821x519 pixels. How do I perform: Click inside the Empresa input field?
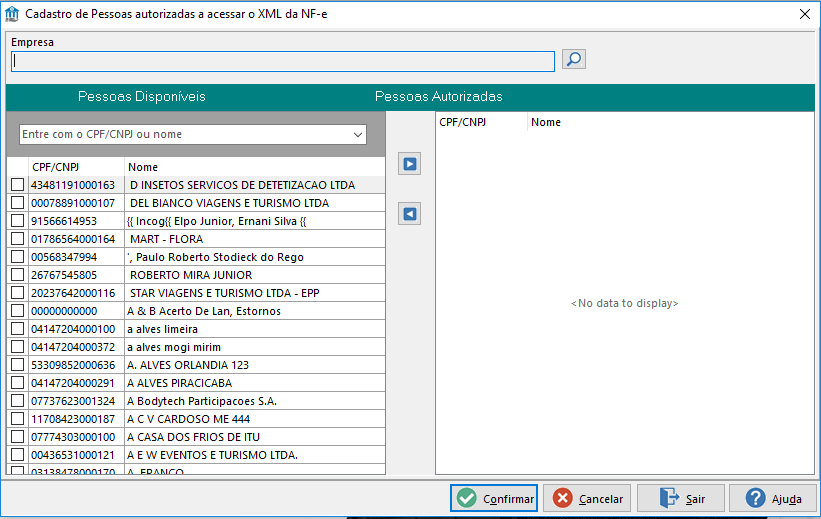(283, 61)
